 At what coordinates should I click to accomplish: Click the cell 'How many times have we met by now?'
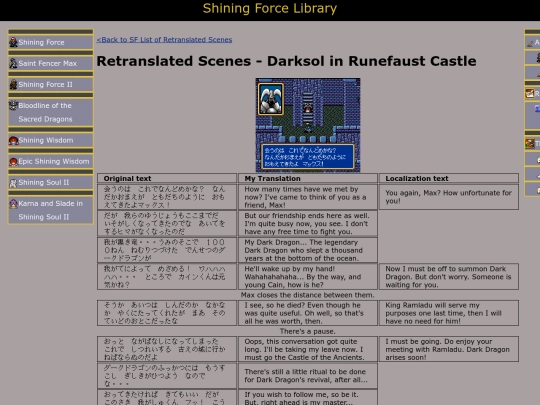click(x=308, y=197)
